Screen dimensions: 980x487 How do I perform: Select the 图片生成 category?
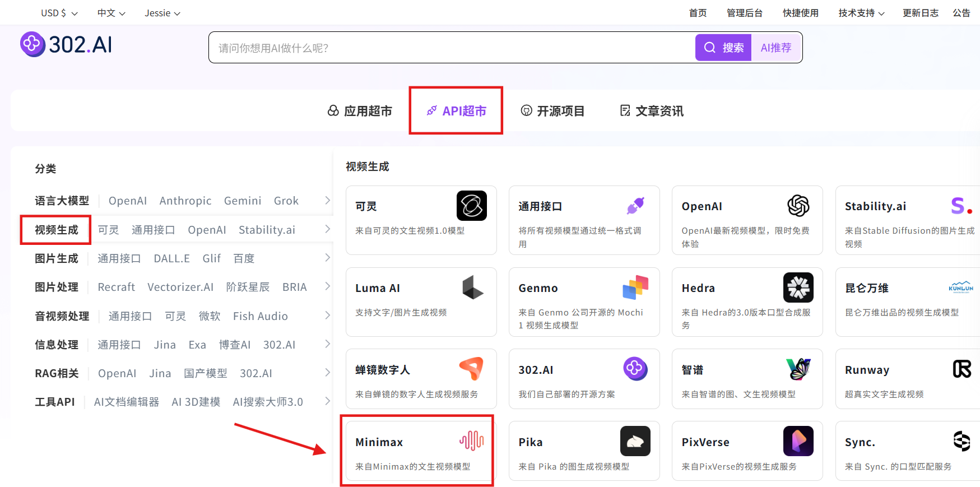coord(57,258)
